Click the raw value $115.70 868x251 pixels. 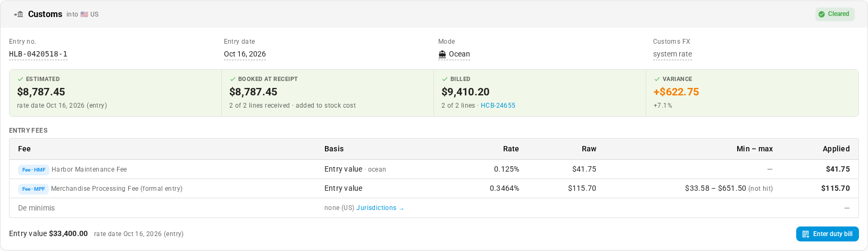582,188
